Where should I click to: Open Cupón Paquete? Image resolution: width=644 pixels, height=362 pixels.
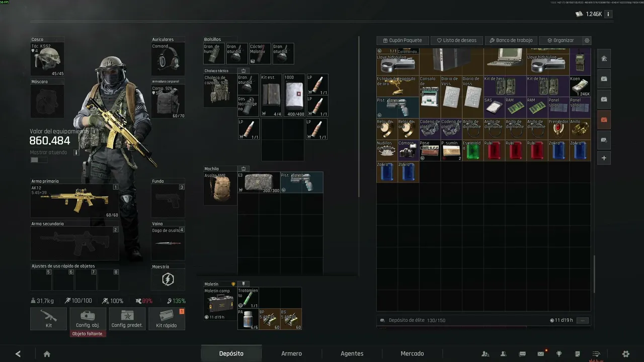(402, 40)
